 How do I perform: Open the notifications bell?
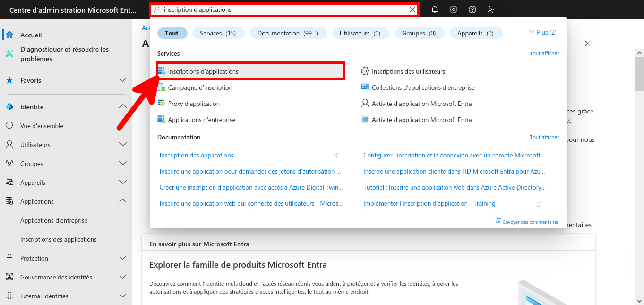point(434,9)
